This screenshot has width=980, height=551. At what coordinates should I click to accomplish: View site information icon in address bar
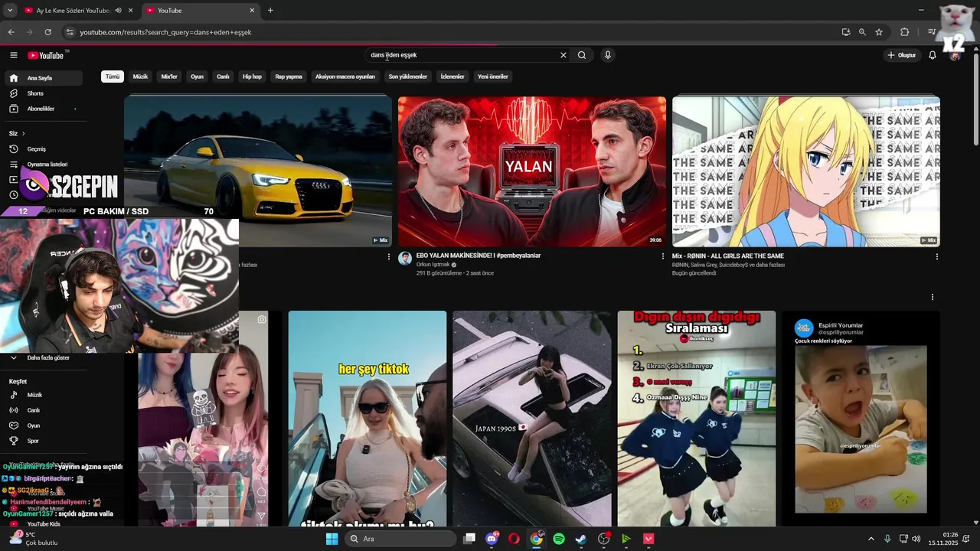click(70, 32)
